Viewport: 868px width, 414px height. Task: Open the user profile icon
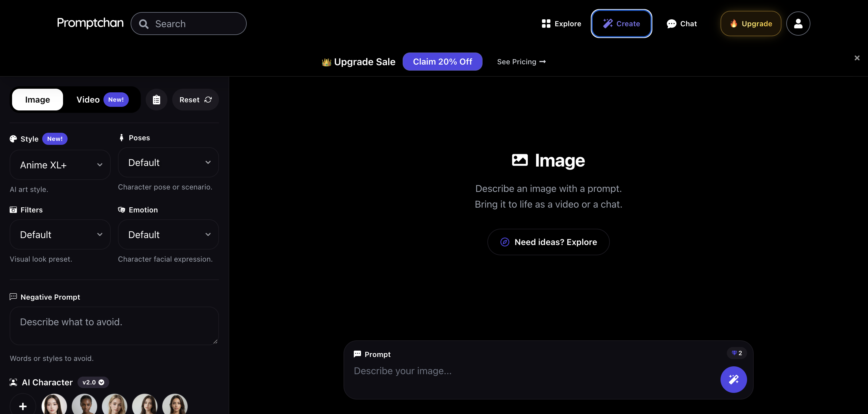(798, 24)
